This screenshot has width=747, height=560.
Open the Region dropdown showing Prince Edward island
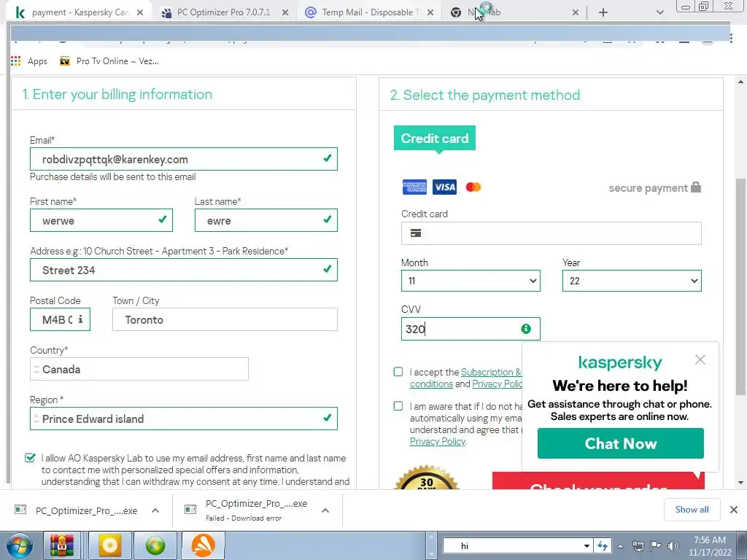click(x=183, y=419)
